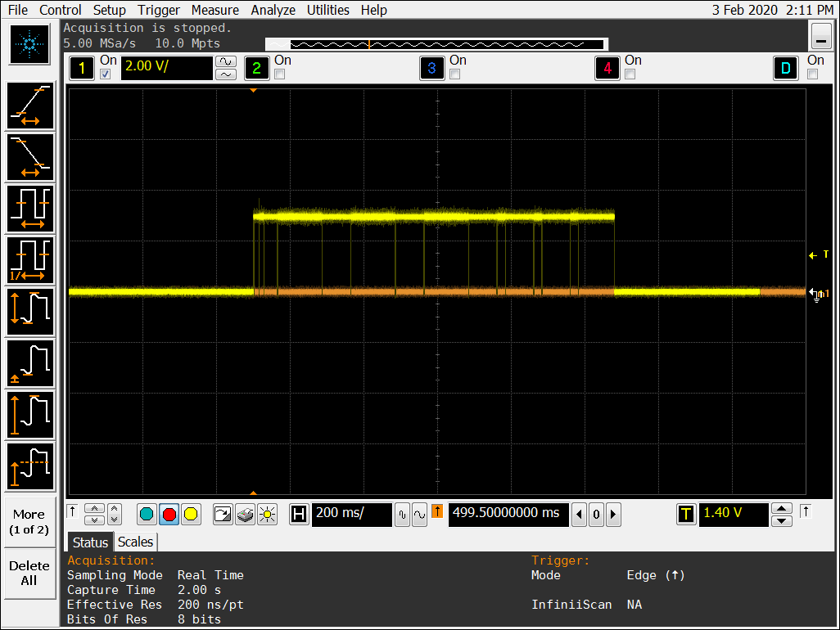Click the up arrow pane toggle left of steppers

(72, 511)
